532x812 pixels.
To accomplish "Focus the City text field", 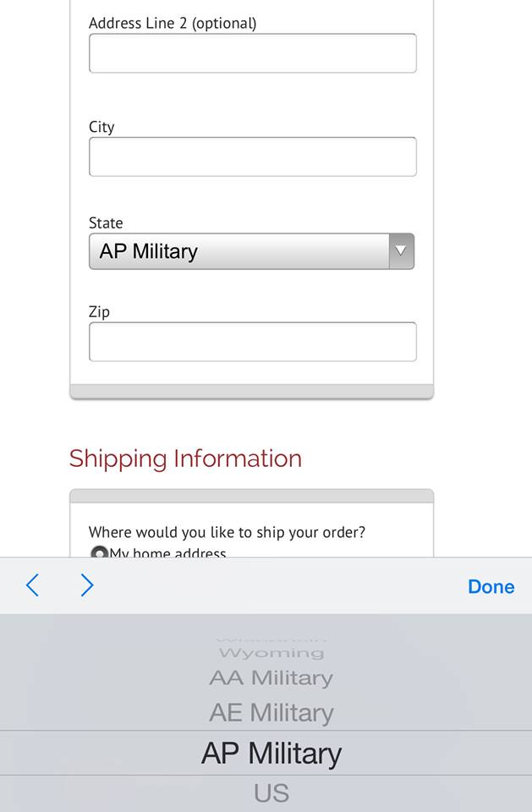I will click(252, 156).
